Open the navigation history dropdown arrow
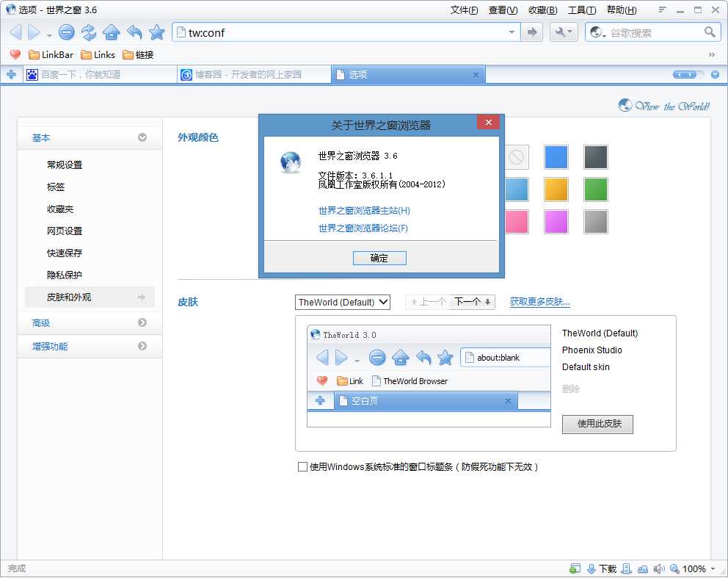 coord(48,35)
